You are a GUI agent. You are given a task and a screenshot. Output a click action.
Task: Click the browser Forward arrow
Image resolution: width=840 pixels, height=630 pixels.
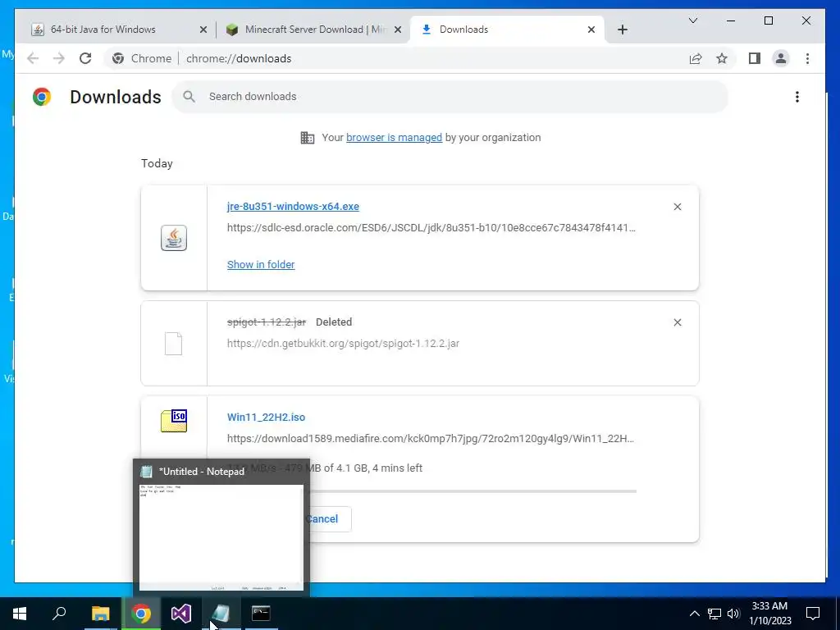click(x=59, y=58)
